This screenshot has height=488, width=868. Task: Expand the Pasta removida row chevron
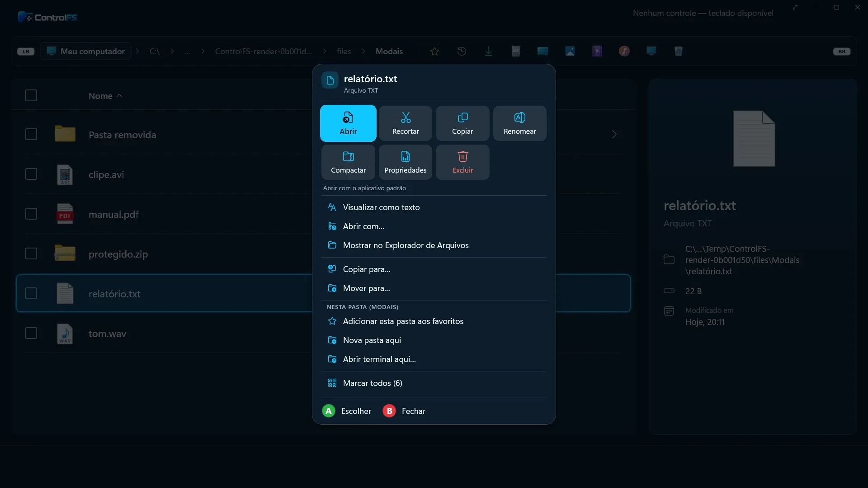[x=614, y=135]
